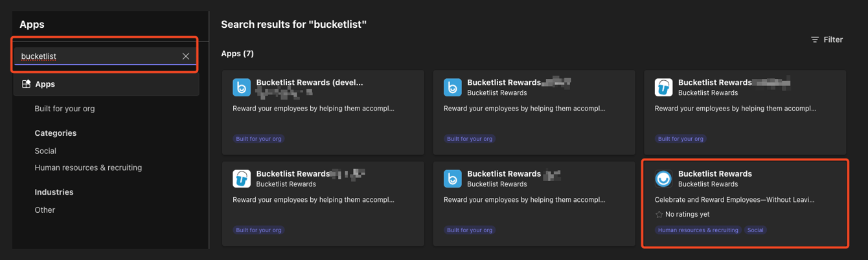Open the Filter options button
Screen dimensions: 868x260
click(827, 39)
